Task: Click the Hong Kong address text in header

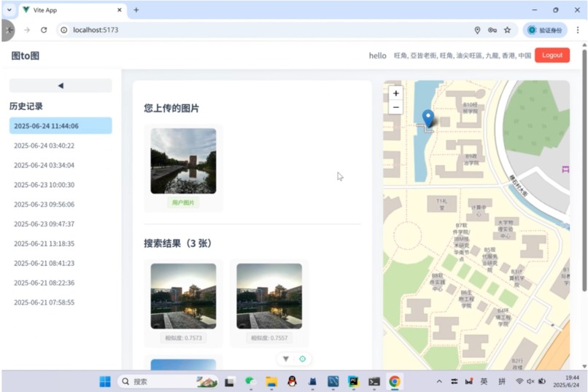Action: pos(463,55)
